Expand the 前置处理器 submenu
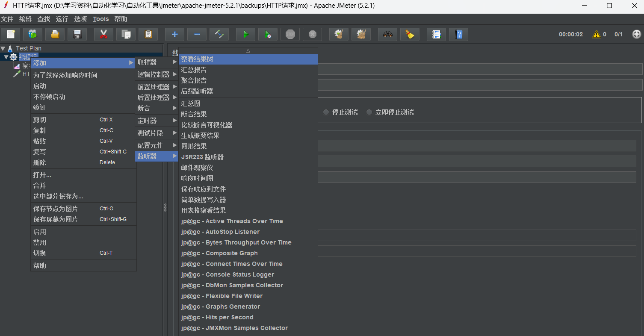Screen dimensions: 644x336 coord(157,87)
